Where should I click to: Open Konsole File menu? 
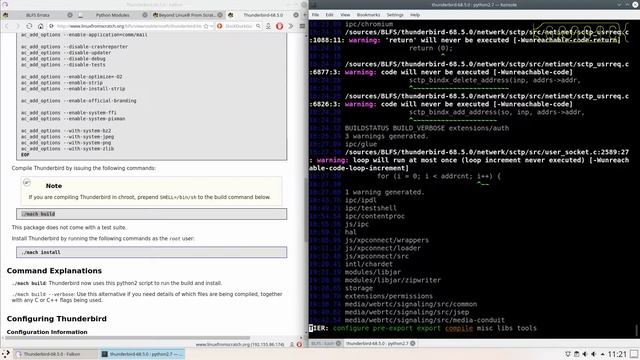pos(316,15)
